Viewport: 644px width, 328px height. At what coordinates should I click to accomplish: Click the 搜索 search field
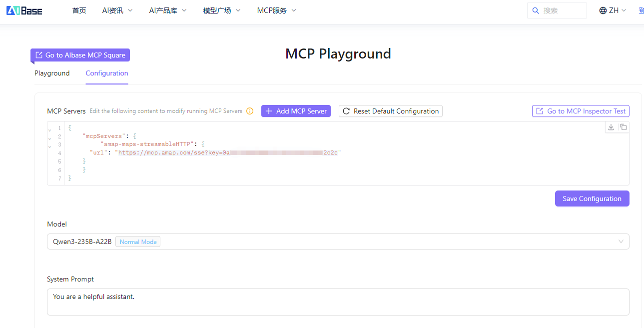pyautogui.click(x=557, y=10)
